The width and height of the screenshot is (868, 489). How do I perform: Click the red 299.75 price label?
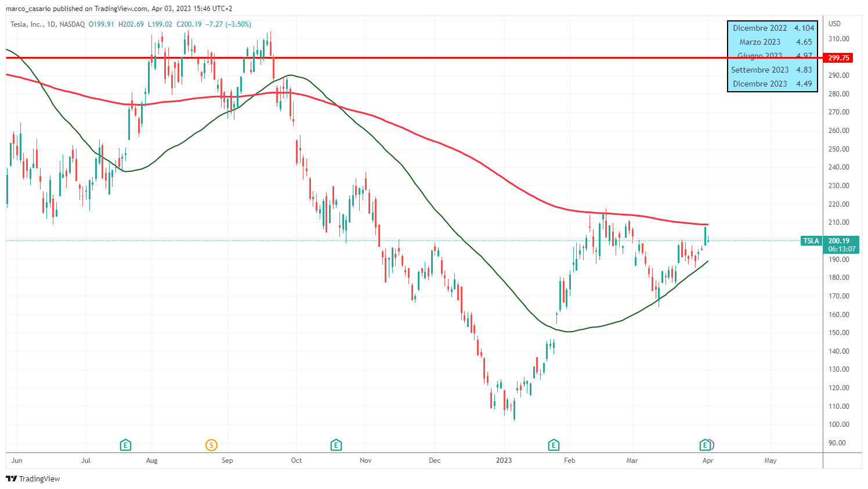tap(838, 58)
